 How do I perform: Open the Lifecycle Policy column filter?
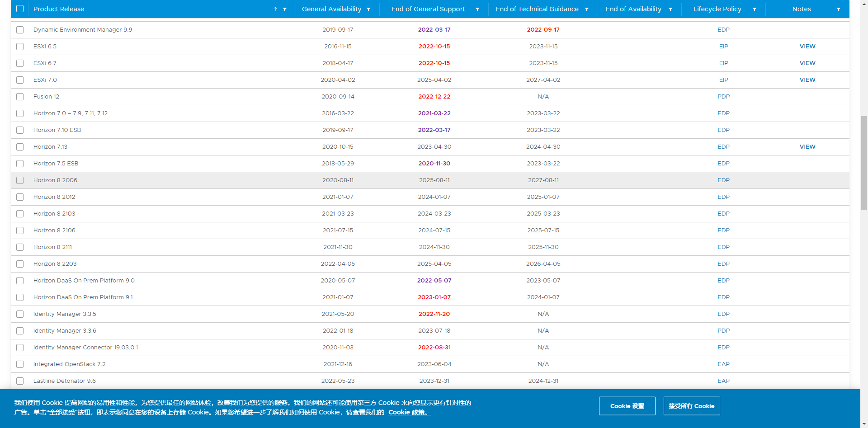point(755,9)
